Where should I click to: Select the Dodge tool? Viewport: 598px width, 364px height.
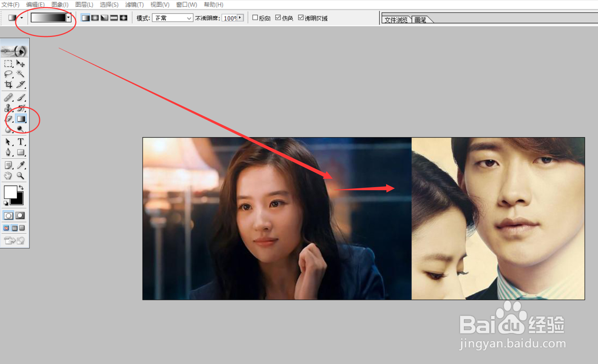[x=21, y=129]
